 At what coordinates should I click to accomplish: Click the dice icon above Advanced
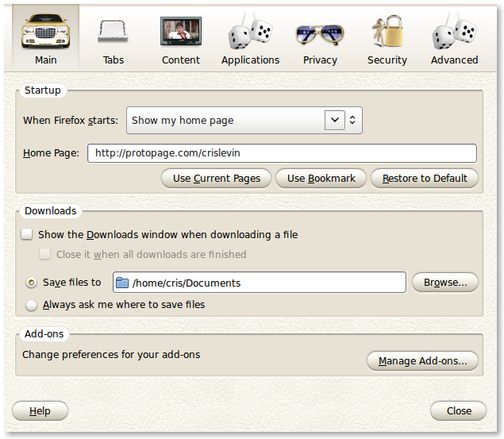[454, 32]
